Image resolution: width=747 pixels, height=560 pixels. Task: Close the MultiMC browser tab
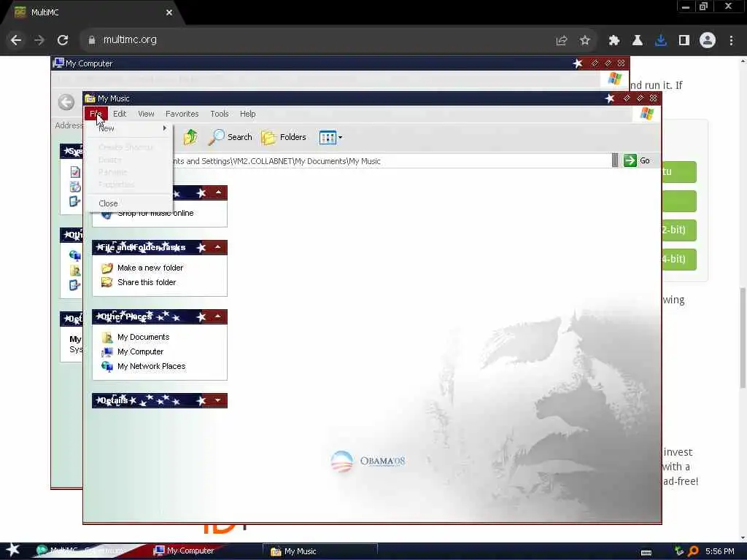click(169, 13)
